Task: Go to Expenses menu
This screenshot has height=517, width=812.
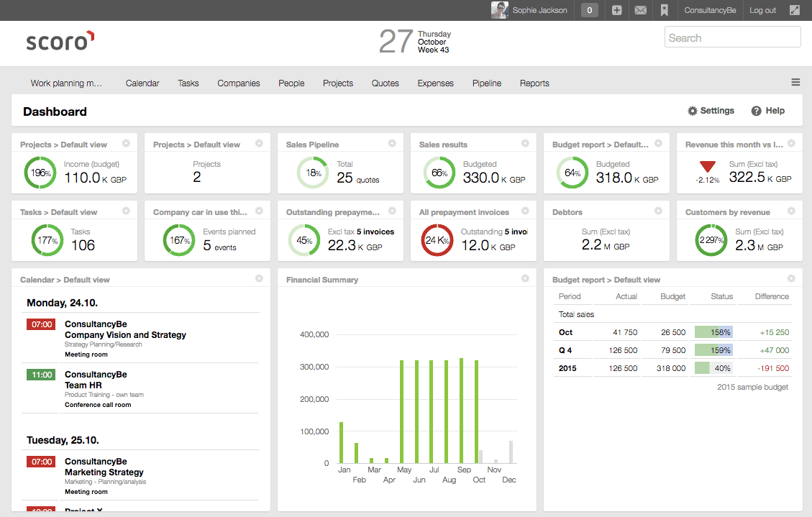Action: (436, 83)
